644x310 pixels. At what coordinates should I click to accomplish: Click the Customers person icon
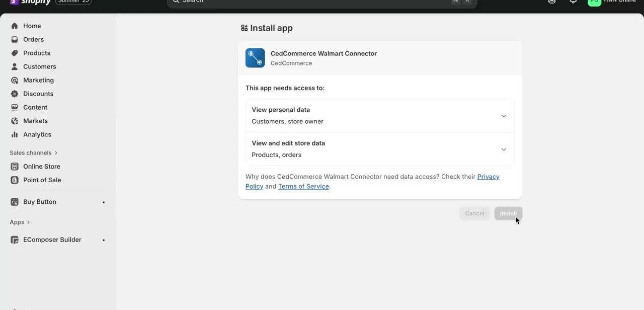[x=15, y=66]
